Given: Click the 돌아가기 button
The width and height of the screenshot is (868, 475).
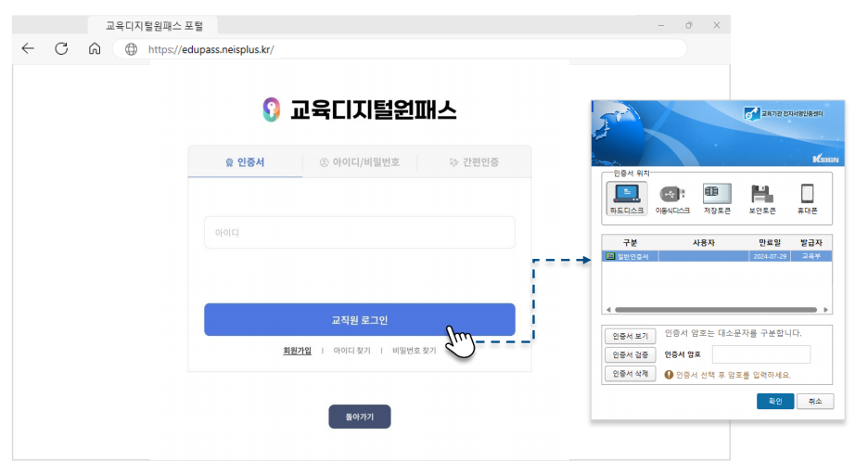Looking at the screenshot, I should [360, 417].
